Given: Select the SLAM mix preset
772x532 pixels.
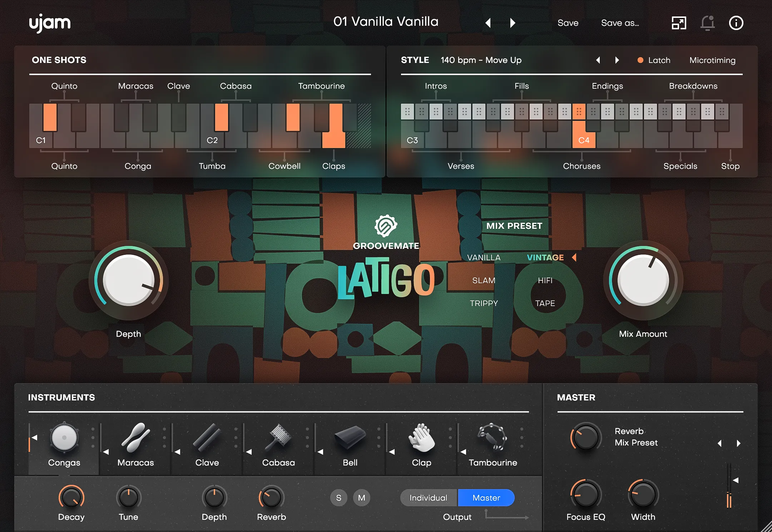Looking at the screenshot, I should point(483,280).
